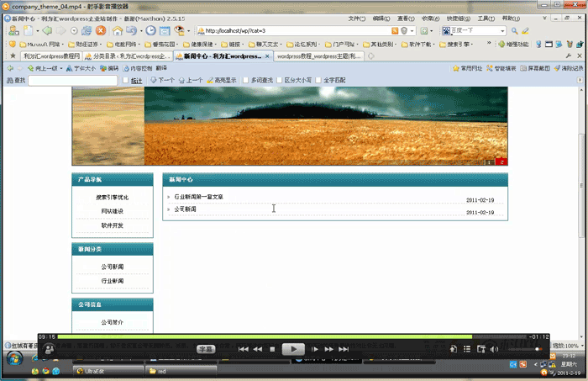Open the 工具 menu
Screen dimensions: 588x381
[x=486, y=19]
